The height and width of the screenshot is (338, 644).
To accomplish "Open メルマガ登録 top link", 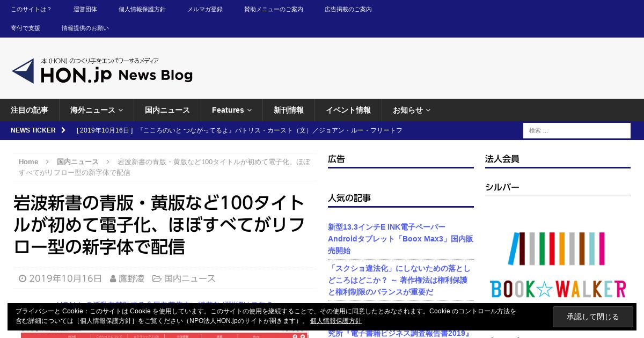I will [x=205, y=9].
